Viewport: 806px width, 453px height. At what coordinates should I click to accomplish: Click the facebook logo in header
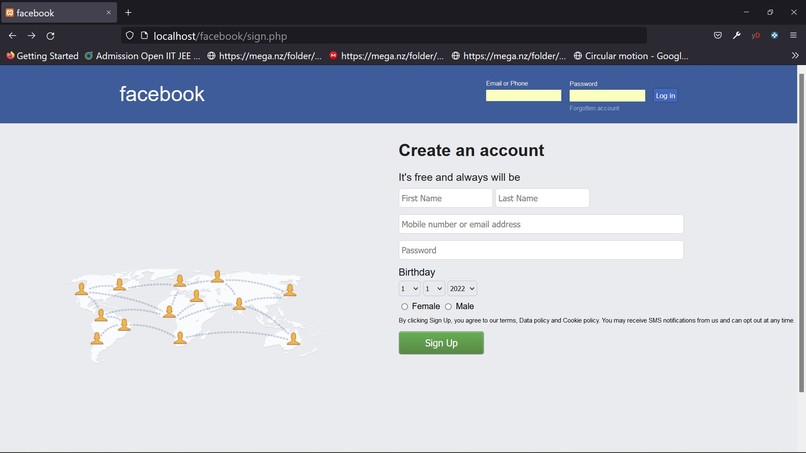(162, 94)
